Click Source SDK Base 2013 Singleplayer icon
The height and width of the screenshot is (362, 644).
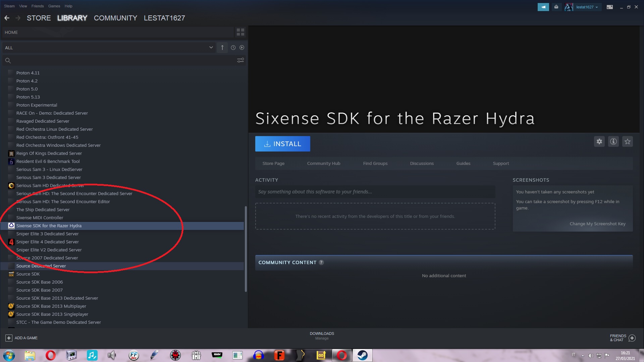[x=11, y=314]
